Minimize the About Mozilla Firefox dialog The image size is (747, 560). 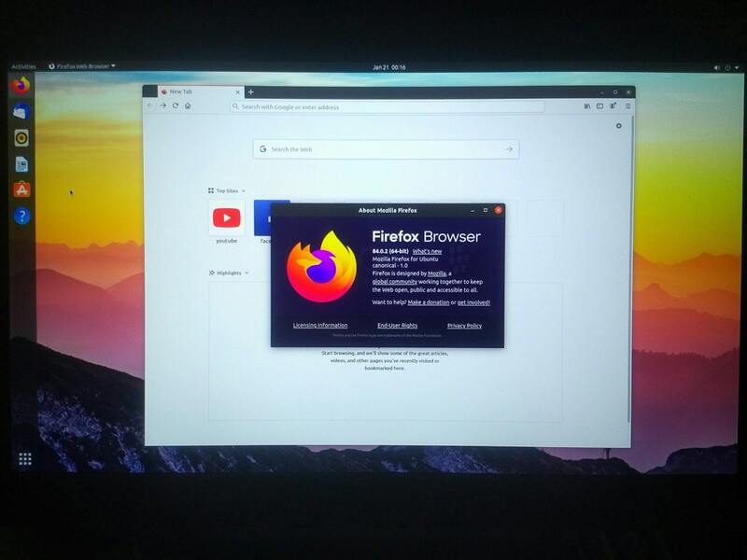472,210
